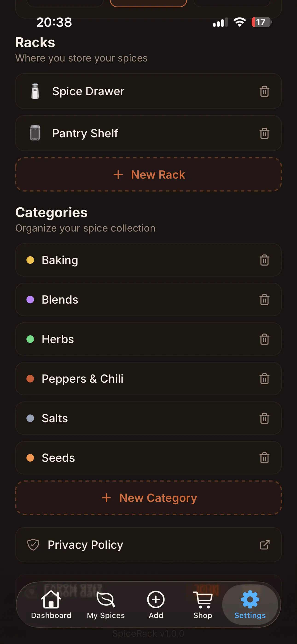Tap the yellow Baking color dot
The height and width of the screenshot is (644, 297).
(30, 260)
